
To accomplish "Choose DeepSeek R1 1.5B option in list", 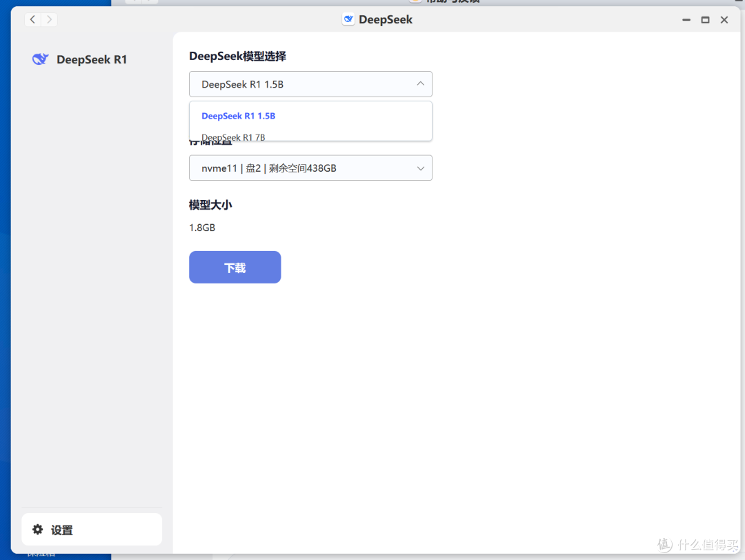I will click(310, 116).
